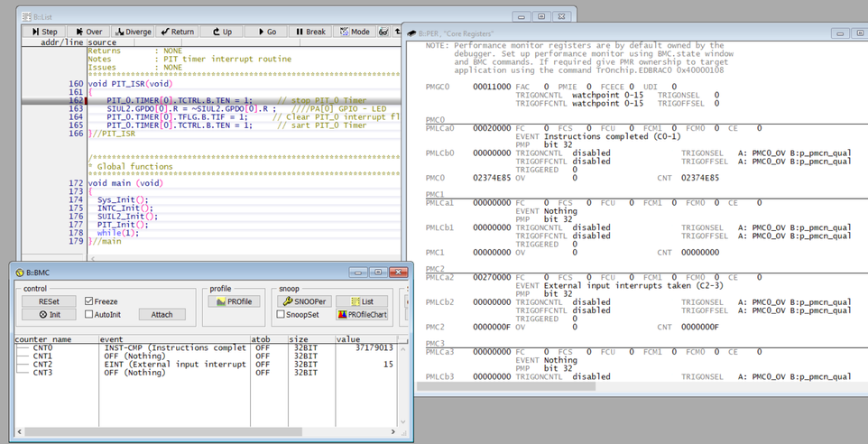Minimize the B::BMC window
Viewport: 868px width, 444px height.
coord(359,273)
